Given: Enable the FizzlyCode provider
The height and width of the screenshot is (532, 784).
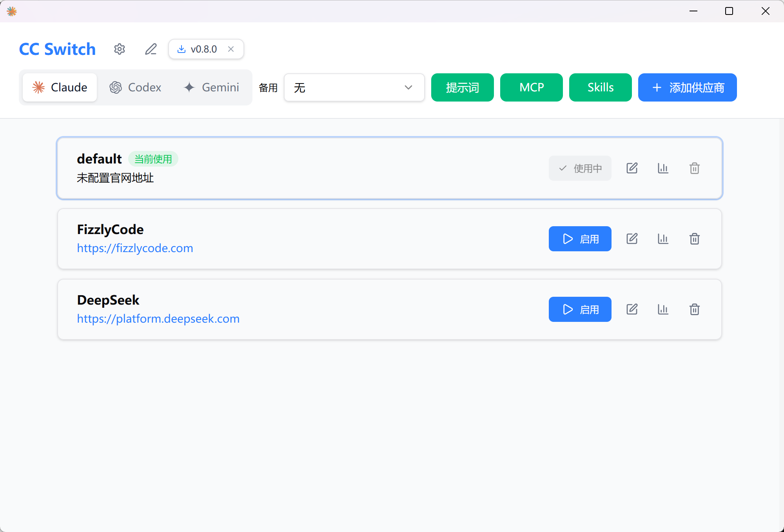Looking at the screenshot, I should click(580, 239).
